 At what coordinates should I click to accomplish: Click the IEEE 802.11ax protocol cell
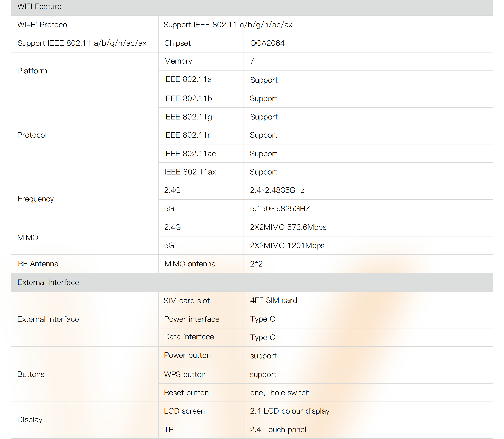190,172
